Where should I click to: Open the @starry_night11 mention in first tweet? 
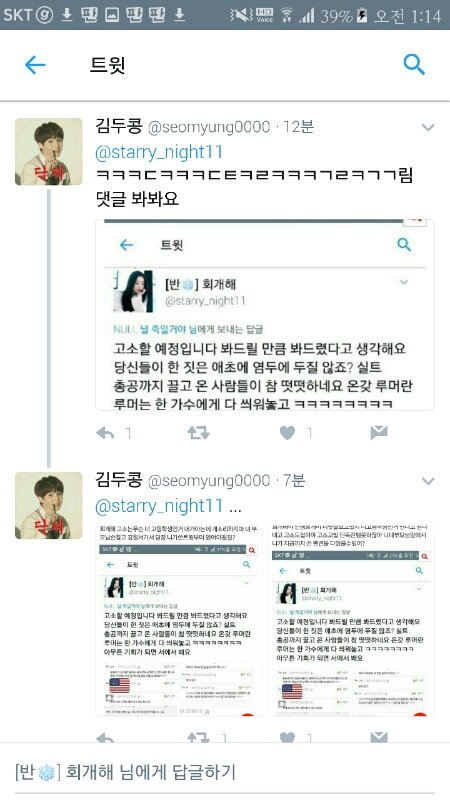click(159, 152)
